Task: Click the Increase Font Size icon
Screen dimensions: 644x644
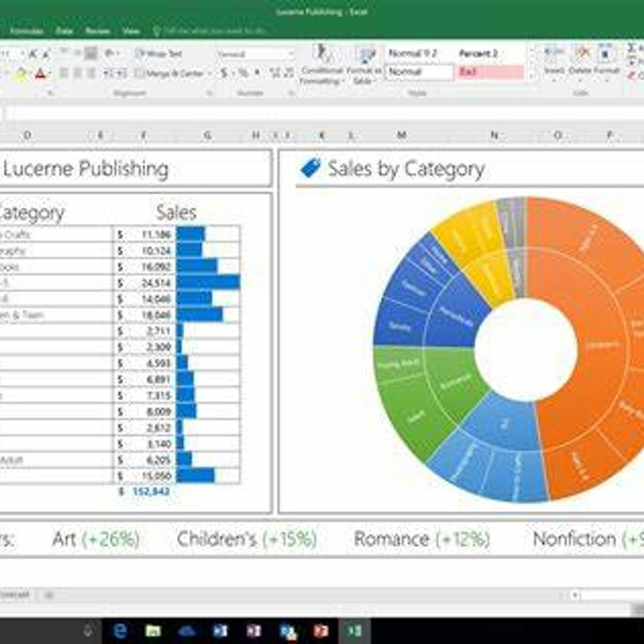Action: [33, 53]
